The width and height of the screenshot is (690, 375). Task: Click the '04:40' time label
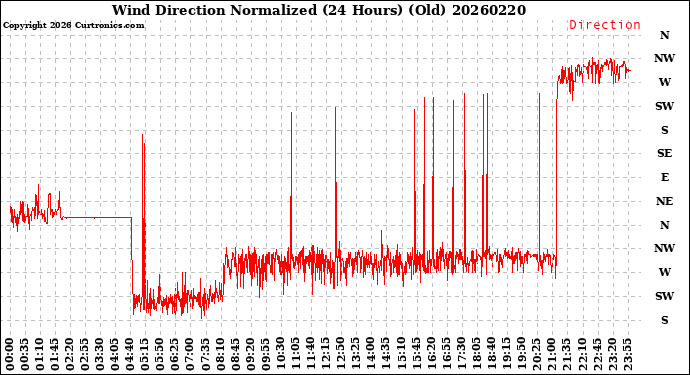130,355
